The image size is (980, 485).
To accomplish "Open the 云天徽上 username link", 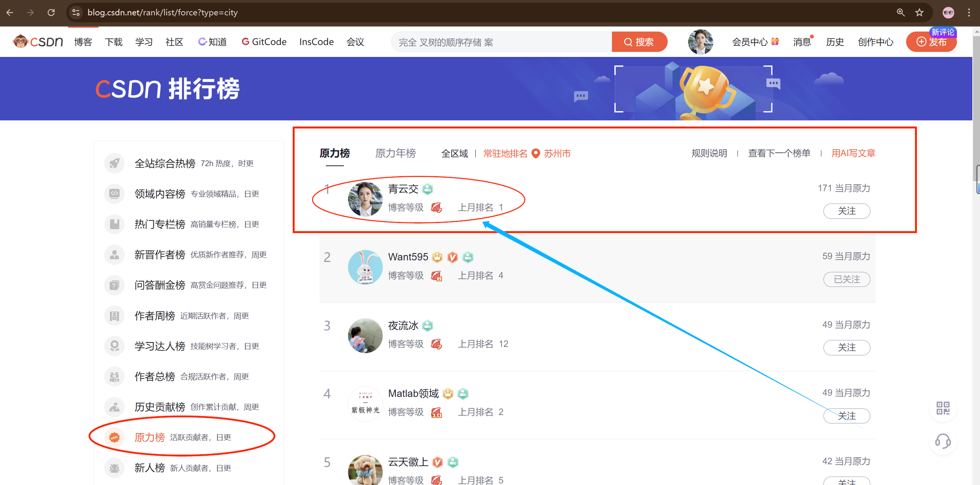I will click(x=408, y=462).
